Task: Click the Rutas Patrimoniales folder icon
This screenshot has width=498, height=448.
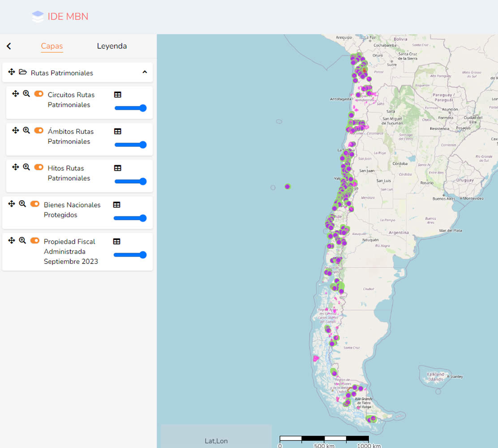Action: point(23,72)
